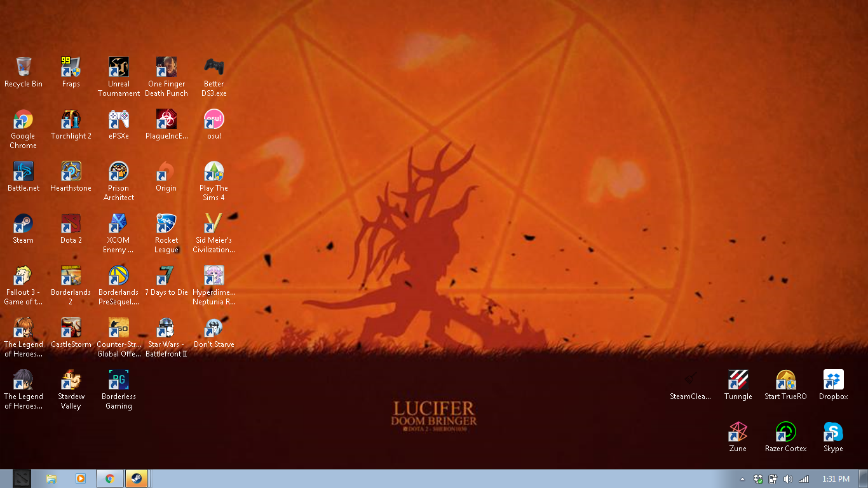The image size is (868, 488).
Task: Select One Finger Death Punch icon
Action: [166, 67]
